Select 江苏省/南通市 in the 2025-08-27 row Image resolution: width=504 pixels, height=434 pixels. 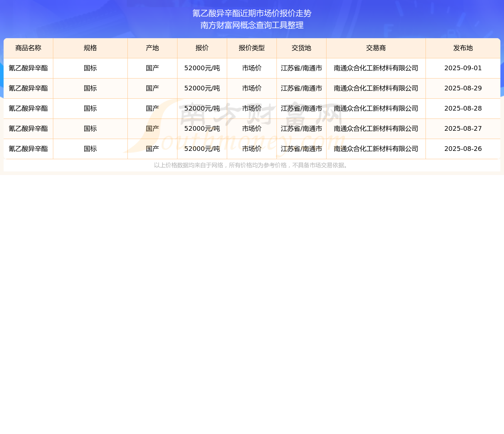point(301,129)
